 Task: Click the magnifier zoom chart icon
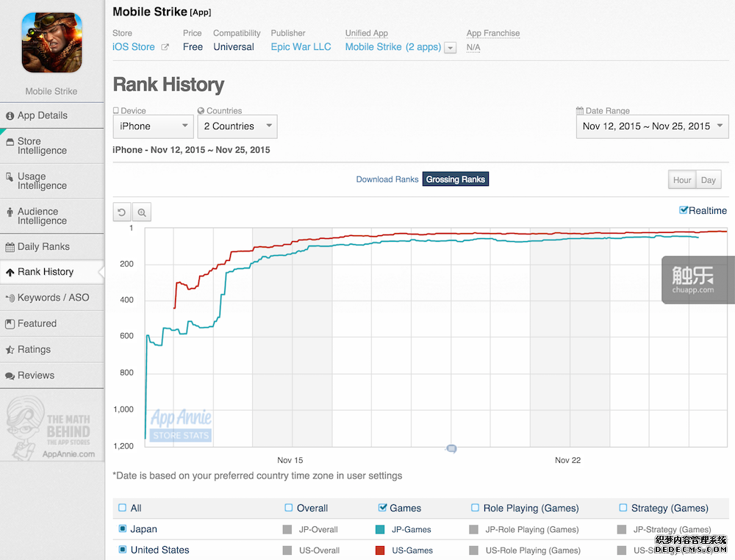[142, 212]
